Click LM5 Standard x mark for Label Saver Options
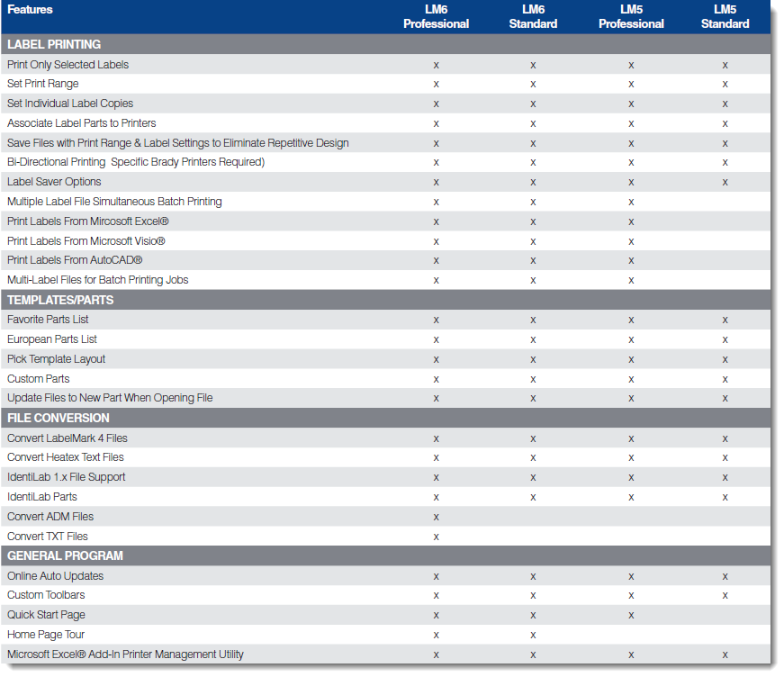 (725, 182)
